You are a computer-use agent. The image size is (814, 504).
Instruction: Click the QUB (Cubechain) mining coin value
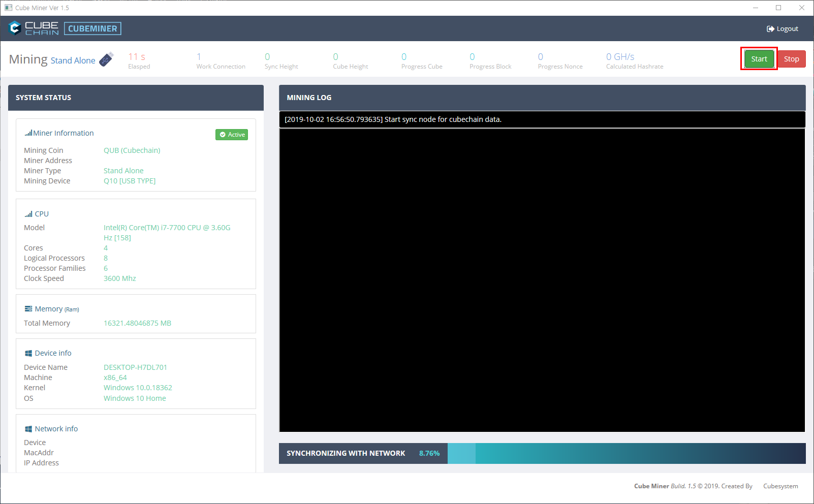tap(132, 150)
